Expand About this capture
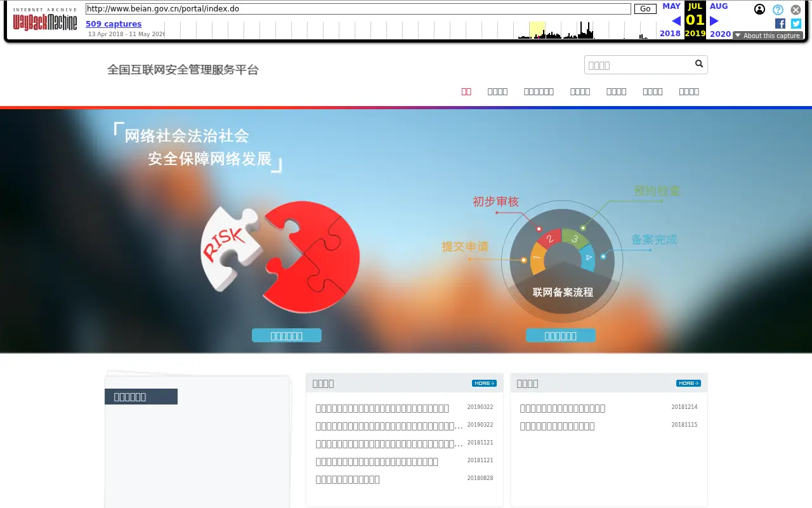812x508 pixels. (768, 36)
